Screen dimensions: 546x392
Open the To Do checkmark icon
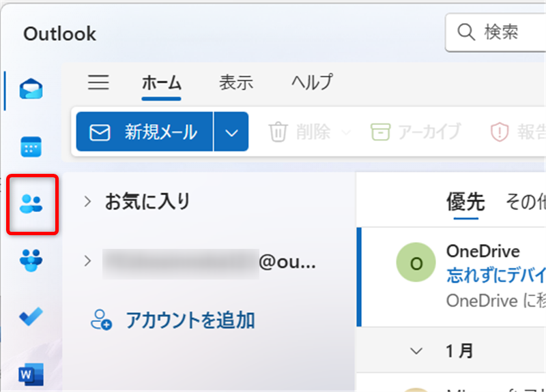point(31,316)
